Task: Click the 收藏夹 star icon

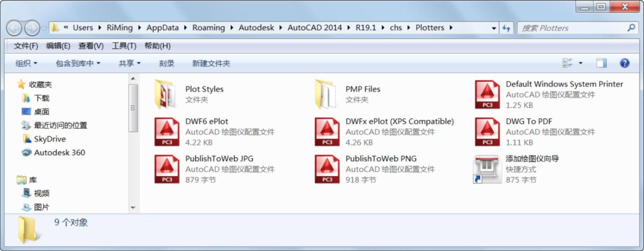Action: (x=21, y=84)
